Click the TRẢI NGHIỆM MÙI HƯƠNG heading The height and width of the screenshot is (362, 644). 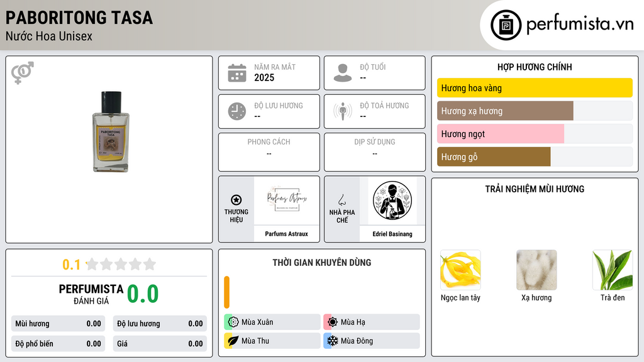point(535,189)
